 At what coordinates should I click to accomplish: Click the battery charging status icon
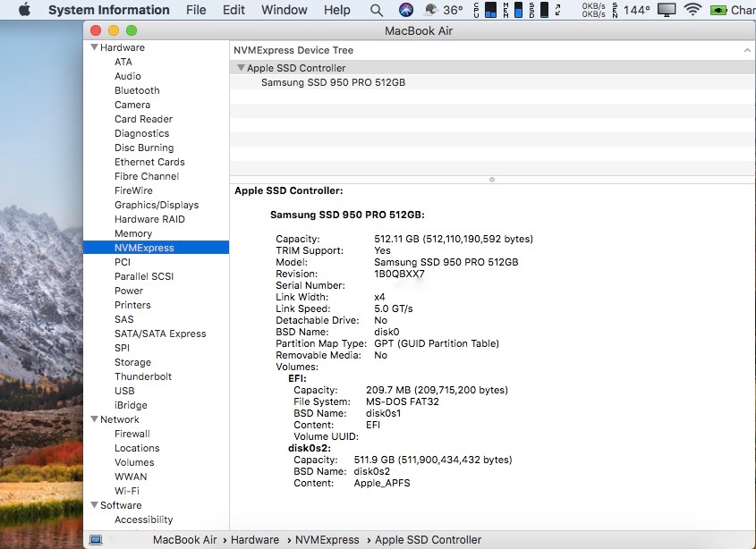(x=718, y=10)
